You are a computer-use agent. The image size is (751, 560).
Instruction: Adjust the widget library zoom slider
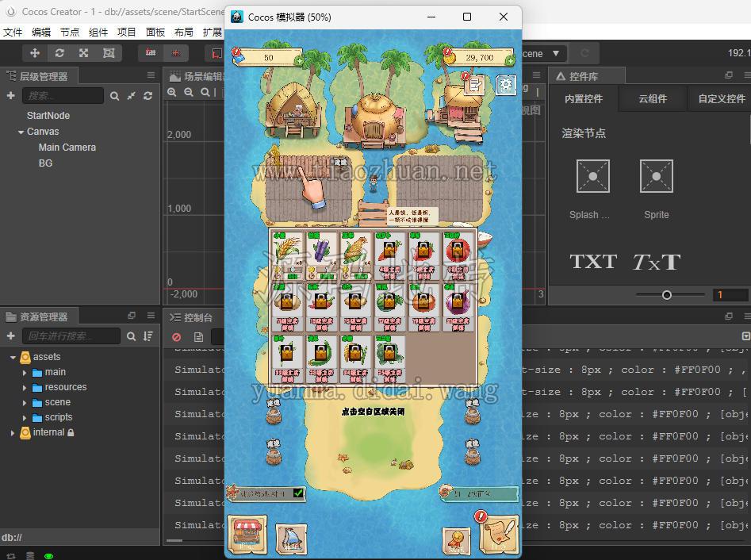[x=667, y=295]
